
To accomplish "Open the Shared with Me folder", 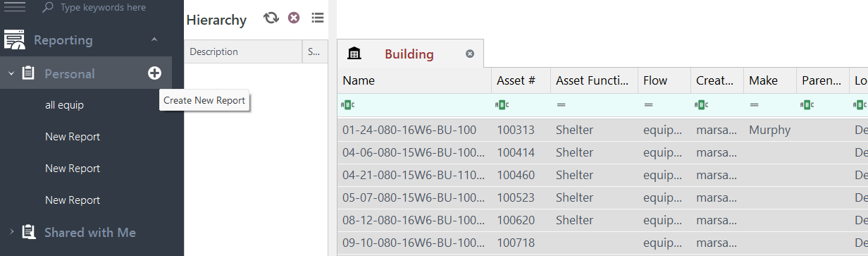I will (90, 232).
